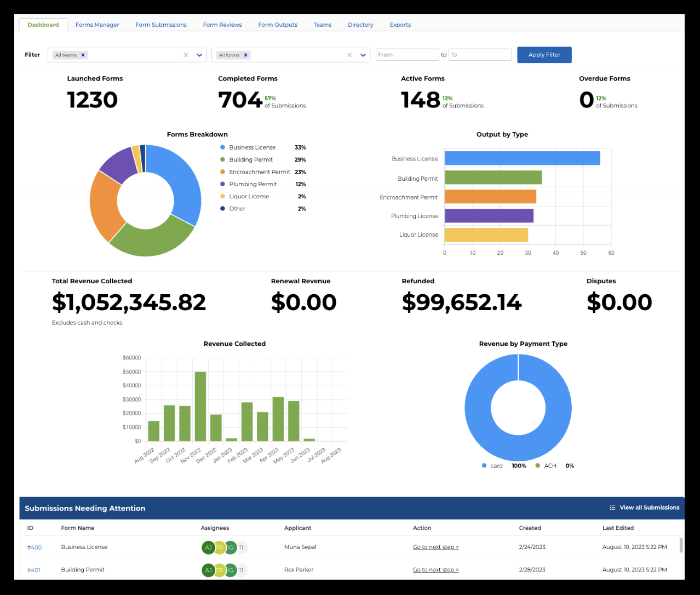700x595 pixels.
Task: Click the card legend dot in payment chart
Action: click(x=484, y=466)
